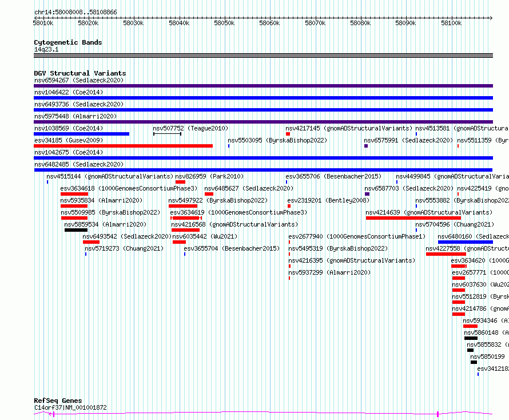509x420 pixels.
Task: Open the RefSeq Genes track title
Action: pyautogui.click(x=58, y=401)
